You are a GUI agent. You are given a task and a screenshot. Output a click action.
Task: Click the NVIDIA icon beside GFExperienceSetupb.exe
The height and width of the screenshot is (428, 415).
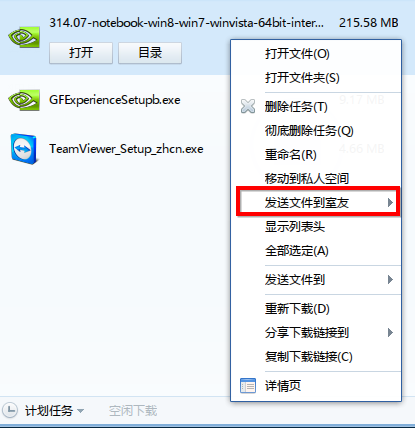(24, 100)
